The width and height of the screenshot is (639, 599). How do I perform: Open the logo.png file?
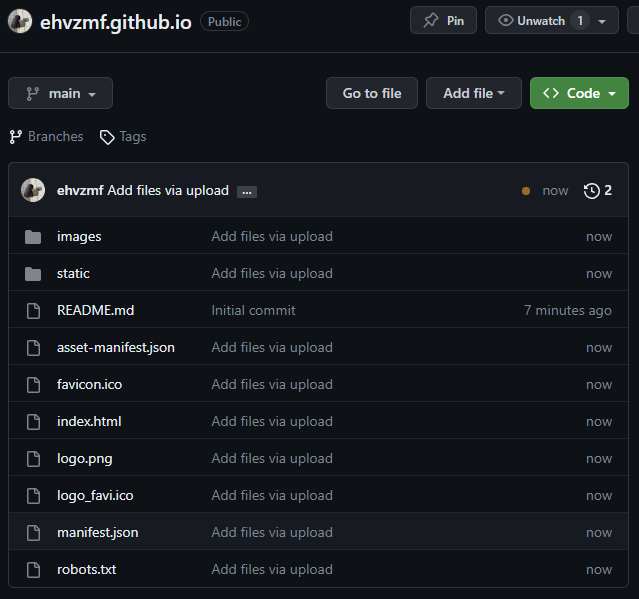point(84,459)
